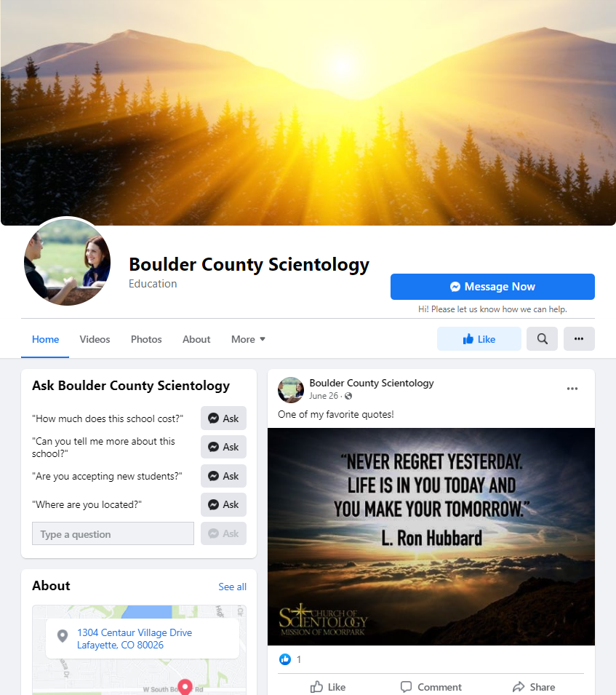Open the Boulder County Scientology profile picture

(68, 263)
